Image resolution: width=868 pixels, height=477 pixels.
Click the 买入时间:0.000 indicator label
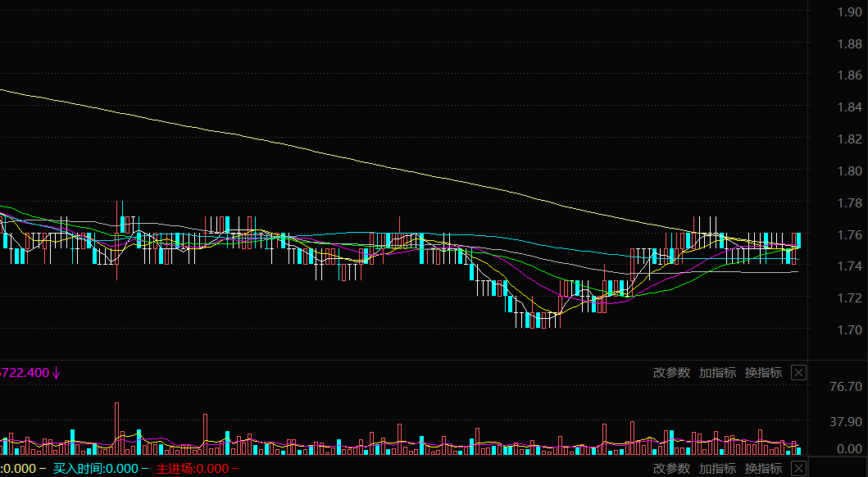click(97, 469)
